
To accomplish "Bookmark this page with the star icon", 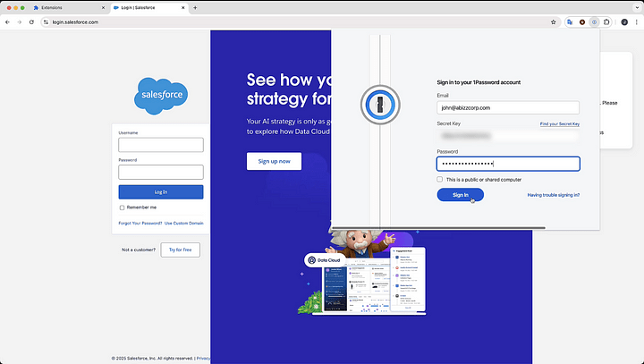I will [554, 22].
